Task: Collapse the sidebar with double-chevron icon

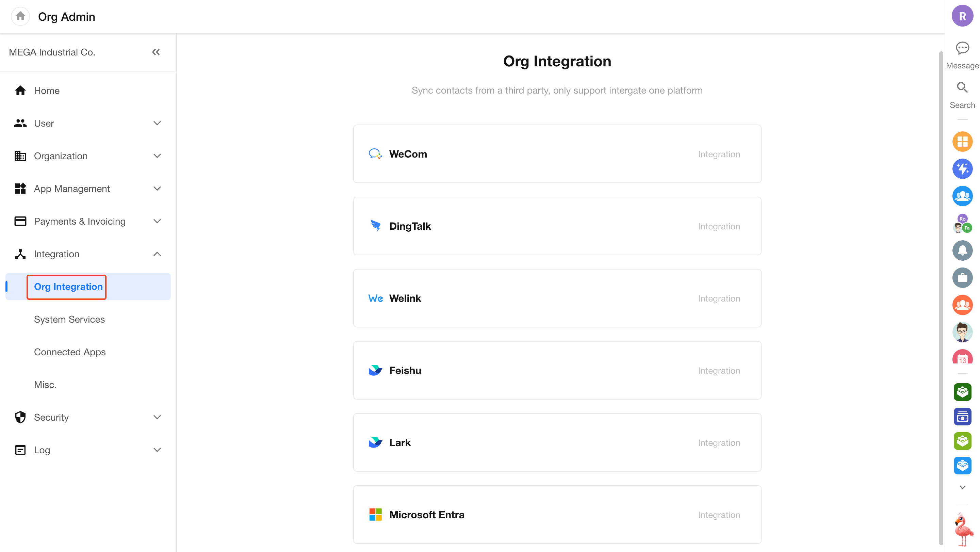Action: point(156,52)
